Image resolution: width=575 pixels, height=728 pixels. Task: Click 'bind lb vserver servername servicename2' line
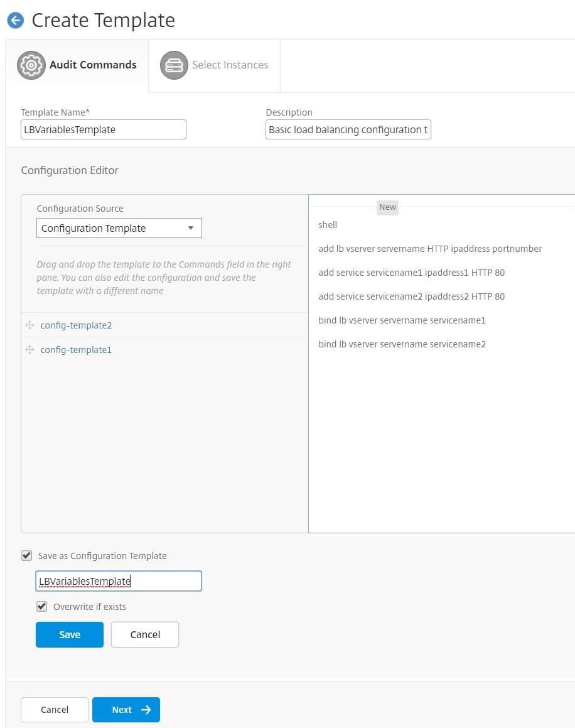402,344
